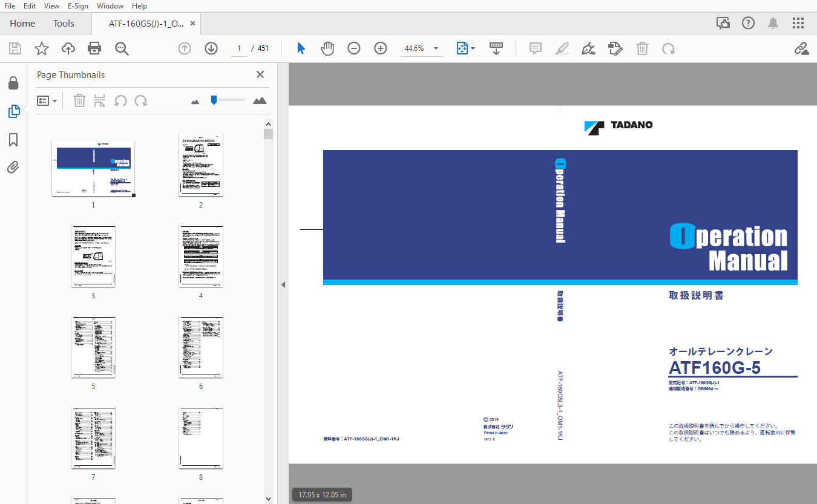Screen dimensions: 817x504
Task: Close the ATF-160G5(J)-1_O document tab
Action: pos(192,24)
